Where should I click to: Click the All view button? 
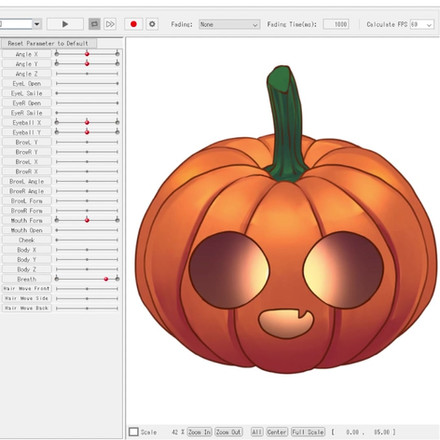257,432
